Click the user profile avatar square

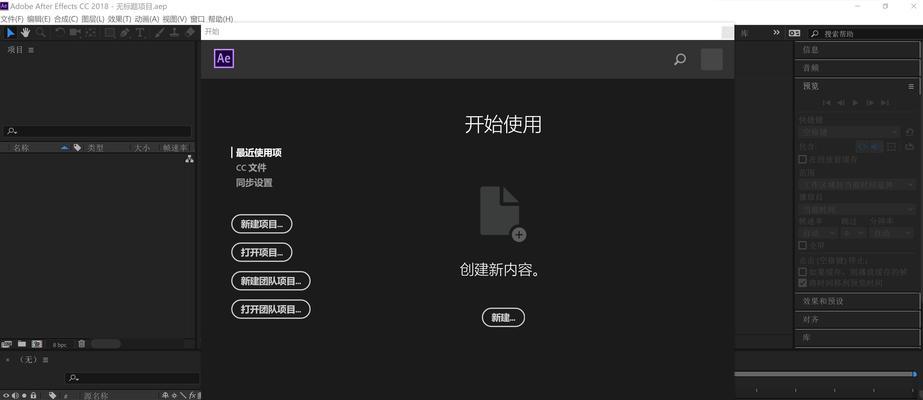coord(711,59)
